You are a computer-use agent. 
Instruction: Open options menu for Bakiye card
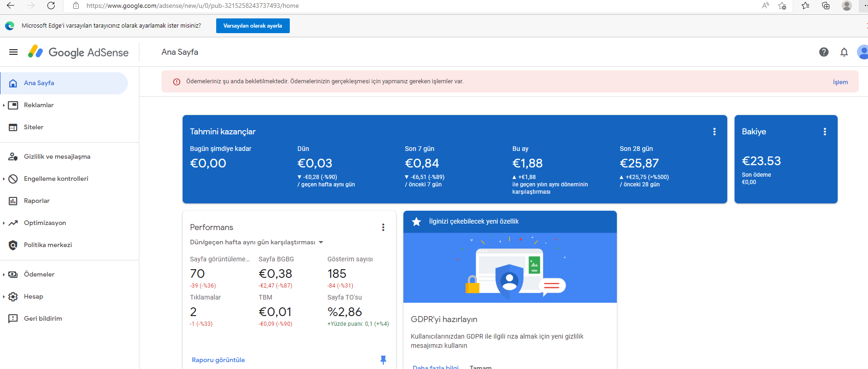pos(825,132)
